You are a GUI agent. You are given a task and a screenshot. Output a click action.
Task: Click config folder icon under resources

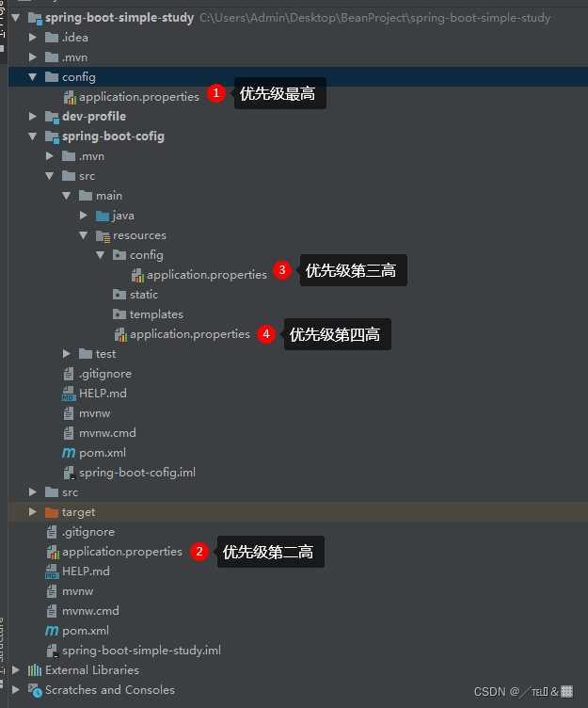click(119, 255)
